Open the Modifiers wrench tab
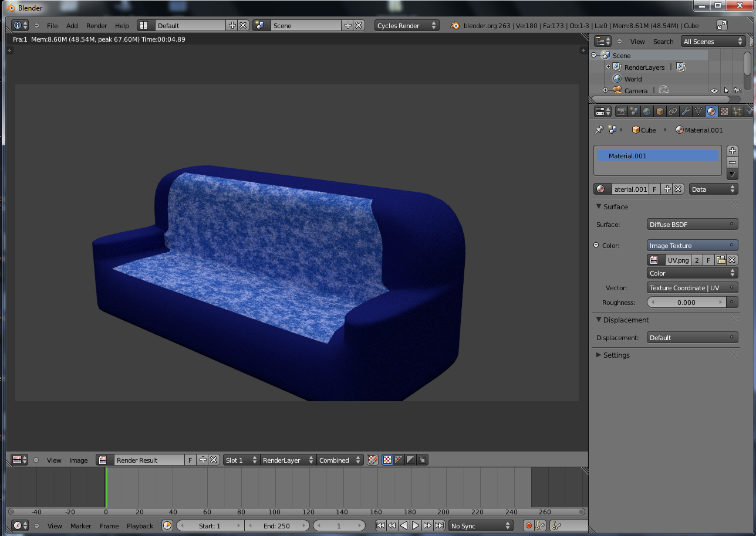The width and height of the screenshot is (756, 536). pyautogui.click(x=686, y=111)
